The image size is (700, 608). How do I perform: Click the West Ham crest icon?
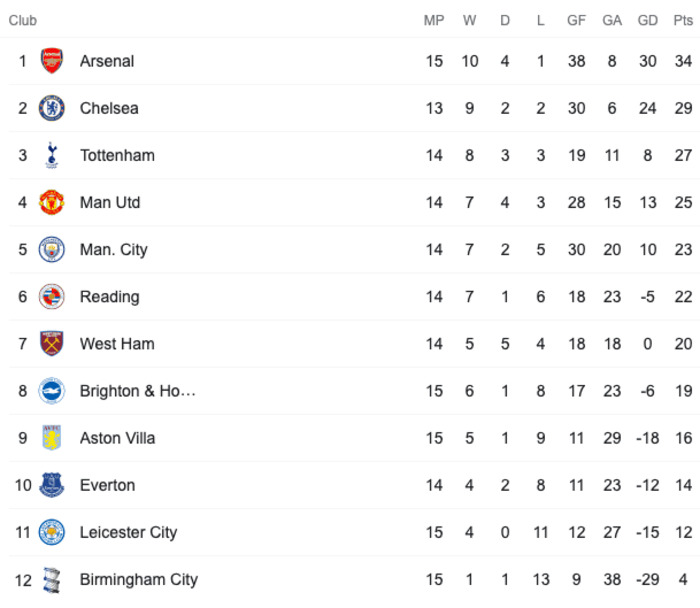(x=52, y=343)
